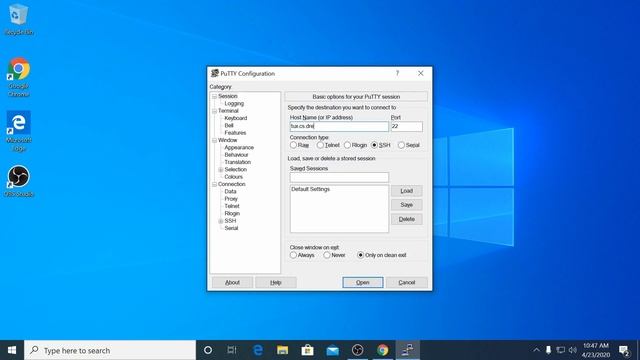640x360 pixels.
Task: Open the Translation category
Action: pos(238,162)
